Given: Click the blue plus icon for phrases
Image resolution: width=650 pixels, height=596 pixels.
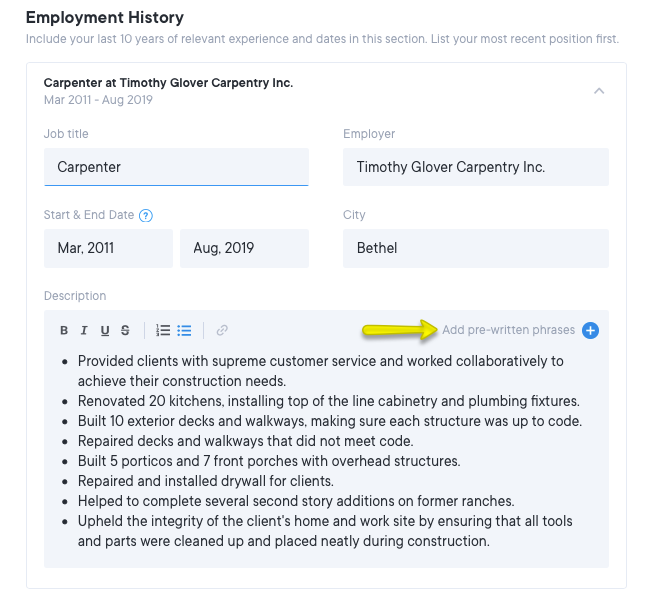Looking at the screenshot, I should [590, 331].
